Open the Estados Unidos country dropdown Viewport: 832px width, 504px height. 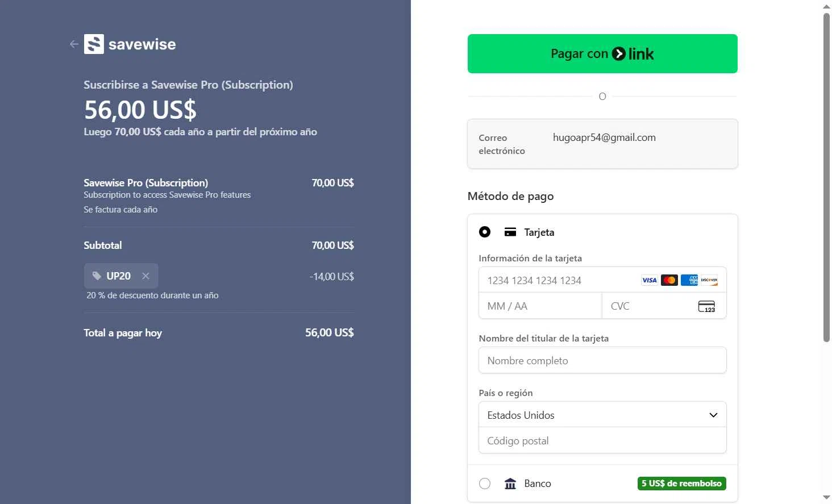(x=602, y=415)
